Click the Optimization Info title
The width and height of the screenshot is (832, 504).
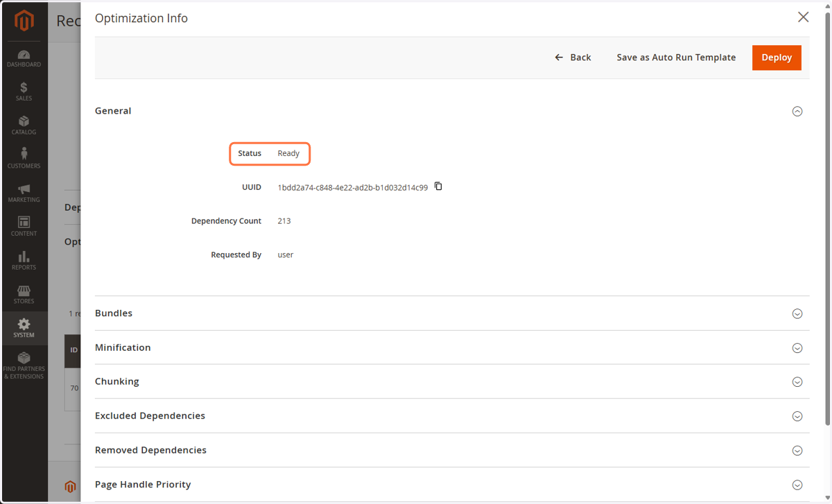(x=141, y=18)
